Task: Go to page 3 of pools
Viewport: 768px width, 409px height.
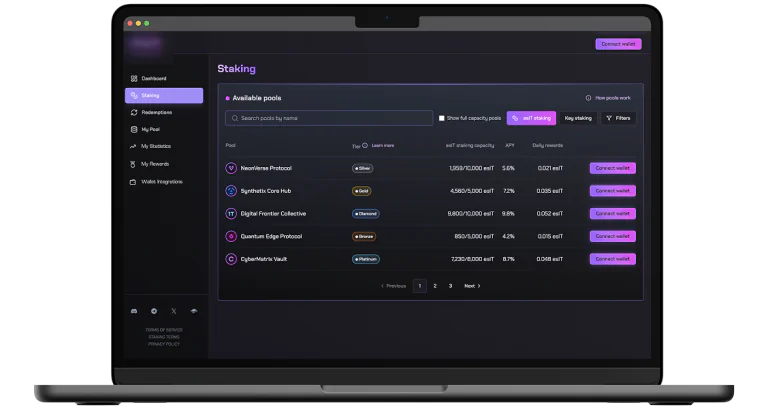Action: (x=451, y=286)
